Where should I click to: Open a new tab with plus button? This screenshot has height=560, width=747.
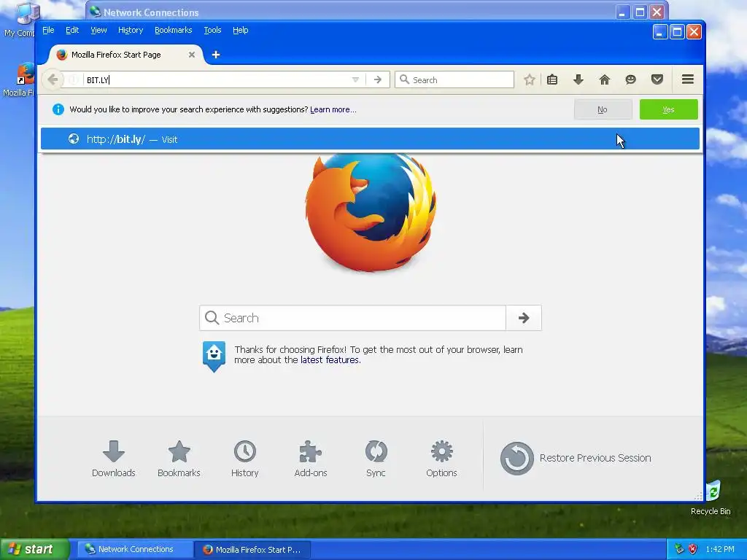(x=216, y=55)
